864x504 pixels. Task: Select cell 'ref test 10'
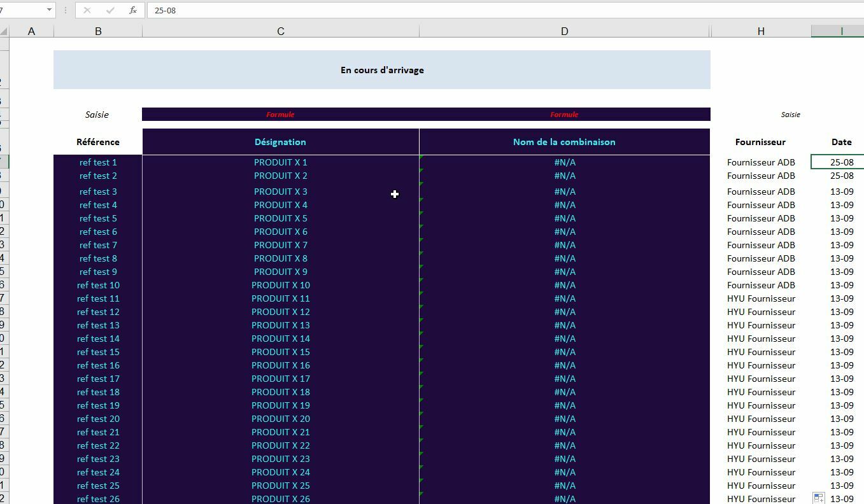[98, 285]
